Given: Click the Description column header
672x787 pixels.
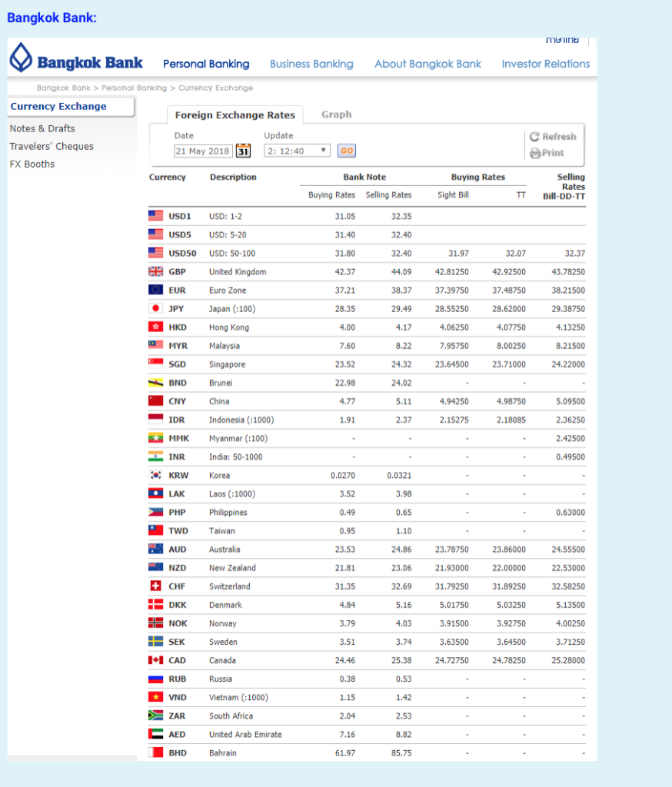Looking at the screenshot, I should point(233,178).
